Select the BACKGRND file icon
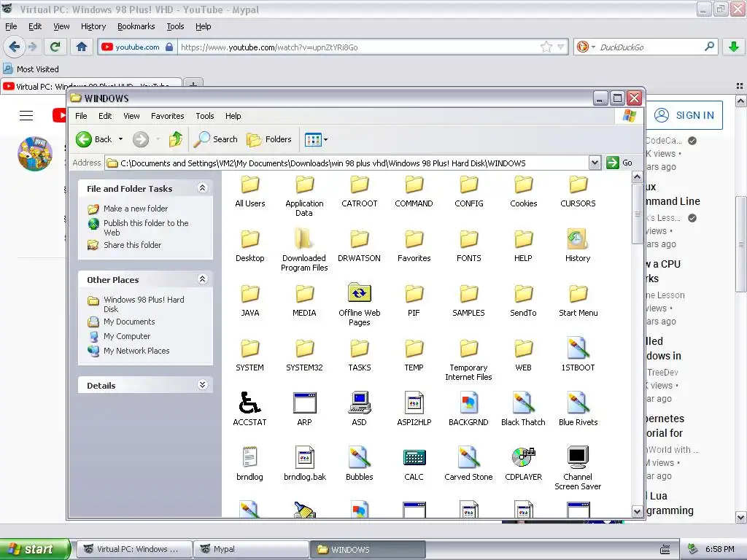Screen dimensions: 747x560 468,403
